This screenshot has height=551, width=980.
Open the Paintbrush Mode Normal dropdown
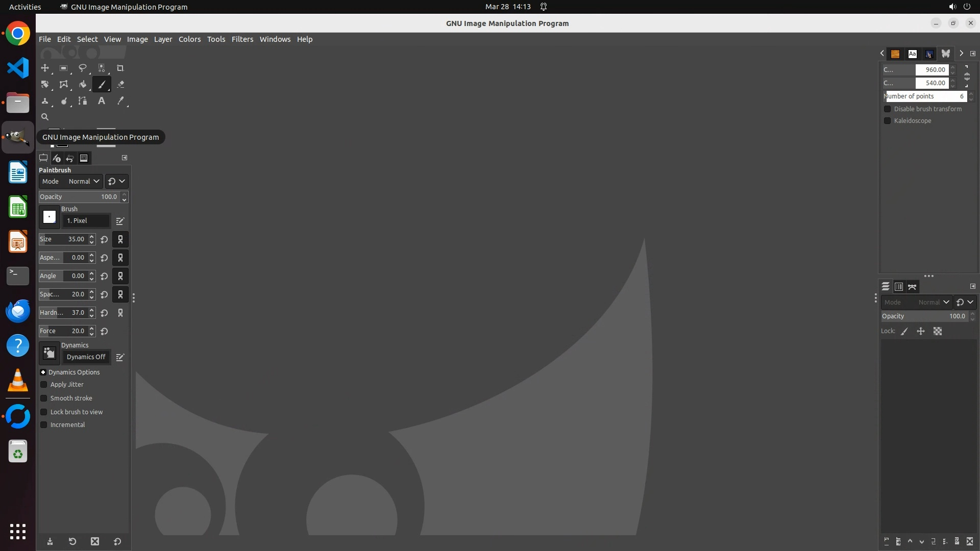83,182
